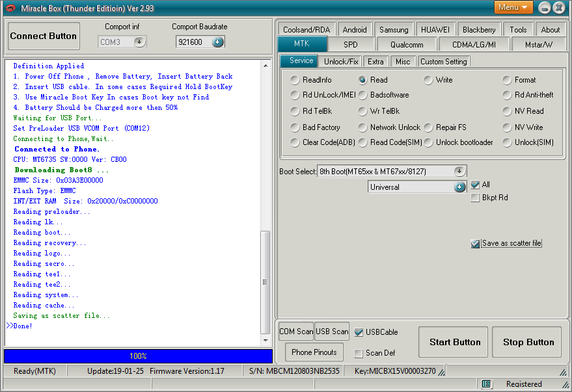This screenshot has width=572, height=392.
Task: Click the '>>Done!' log line
Action: pyautogui.click(x=20, y=326)
